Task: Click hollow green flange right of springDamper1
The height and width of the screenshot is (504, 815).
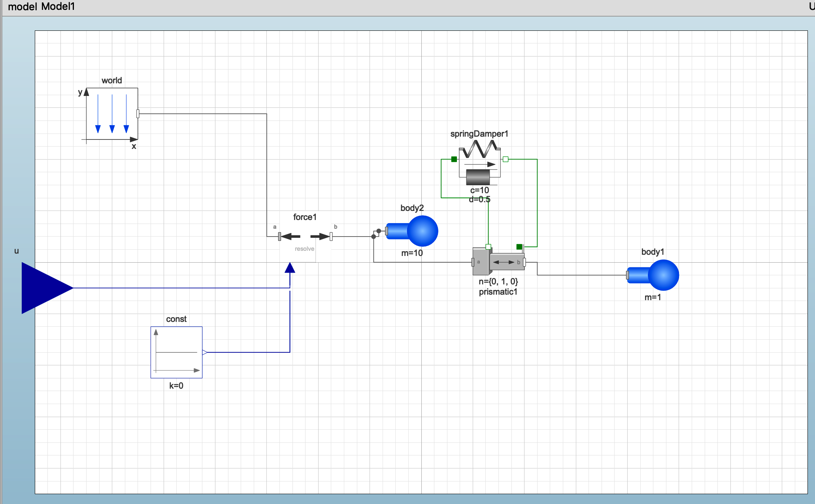Action: click(x=506, y=159)
